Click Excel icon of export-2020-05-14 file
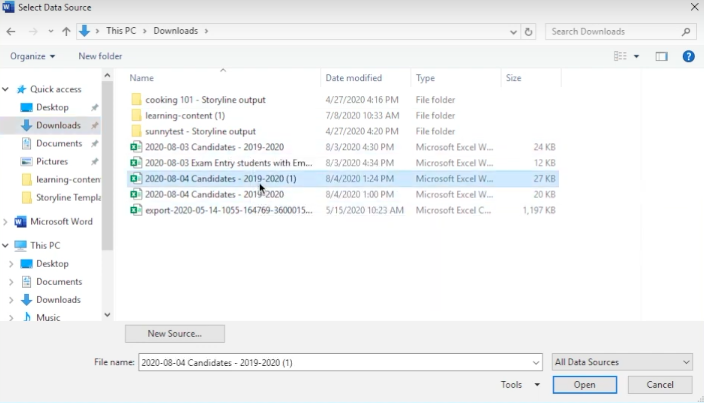The height and width of the screenshot is (403, 704). (x=136, y=210)
